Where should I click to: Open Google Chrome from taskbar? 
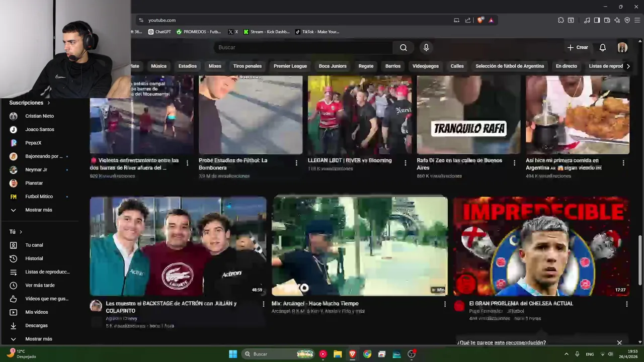click(x=367, y=354)
